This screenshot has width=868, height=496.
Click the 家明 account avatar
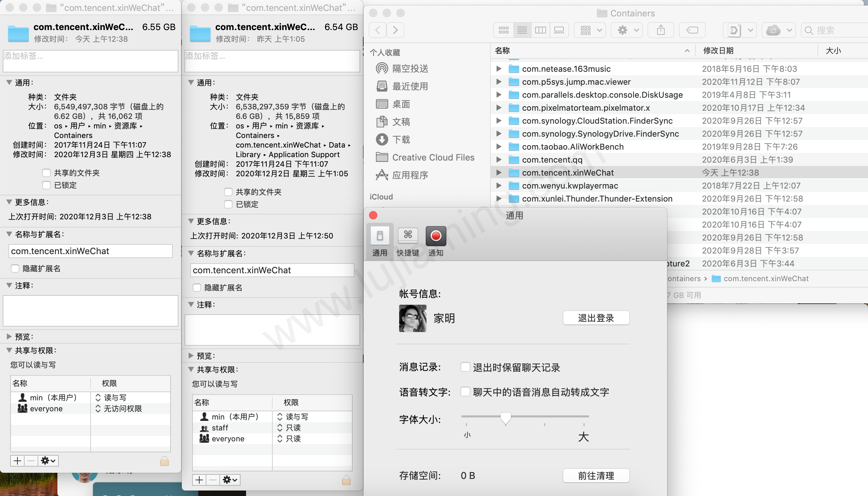pos(412,318)
